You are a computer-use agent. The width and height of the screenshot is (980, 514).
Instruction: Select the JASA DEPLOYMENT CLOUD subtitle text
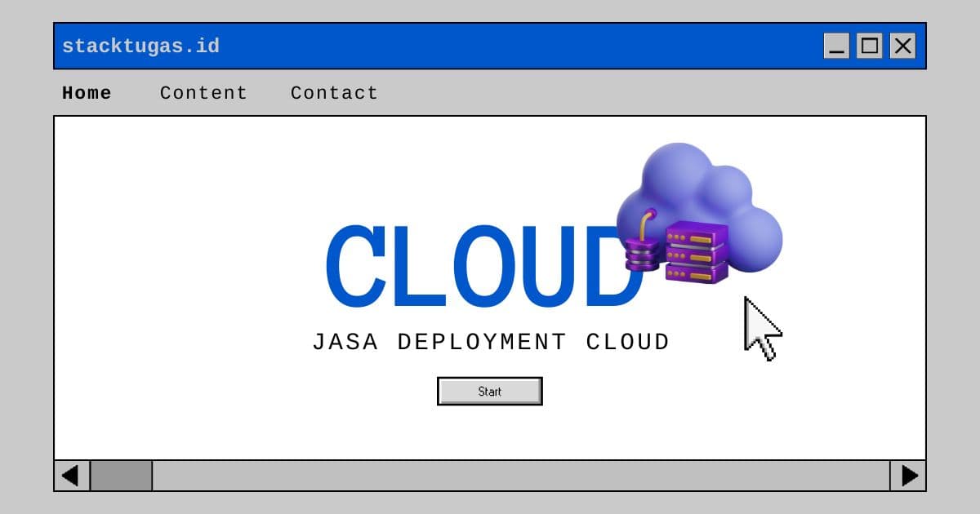[x=491, y=342]
